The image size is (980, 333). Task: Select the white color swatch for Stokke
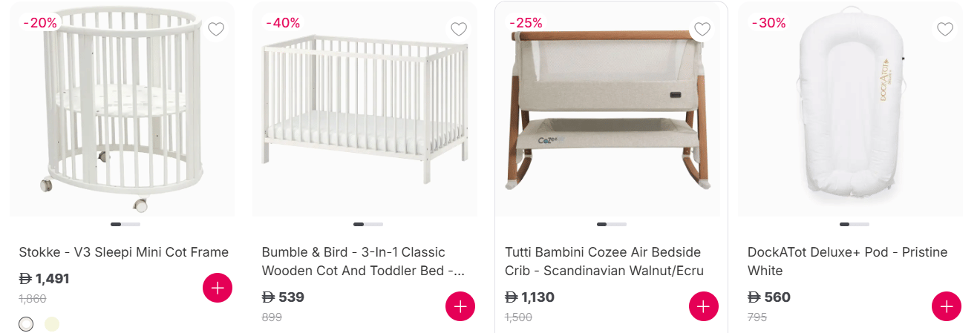pos(26,324)
